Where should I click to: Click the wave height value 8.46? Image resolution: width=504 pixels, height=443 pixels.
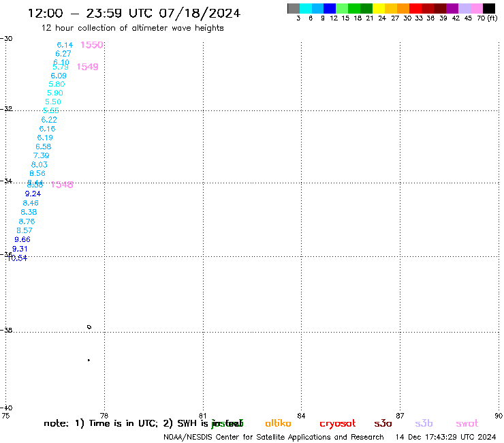(31, 203)
